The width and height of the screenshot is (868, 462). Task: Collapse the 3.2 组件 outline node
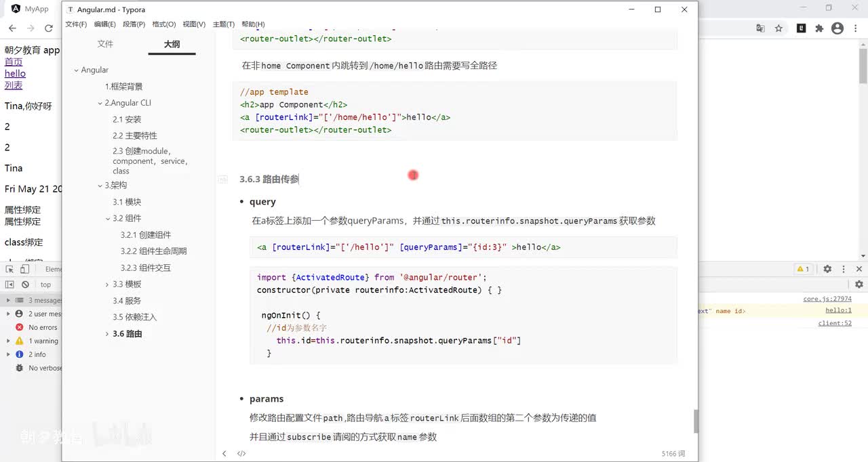[x=107, y=219]
